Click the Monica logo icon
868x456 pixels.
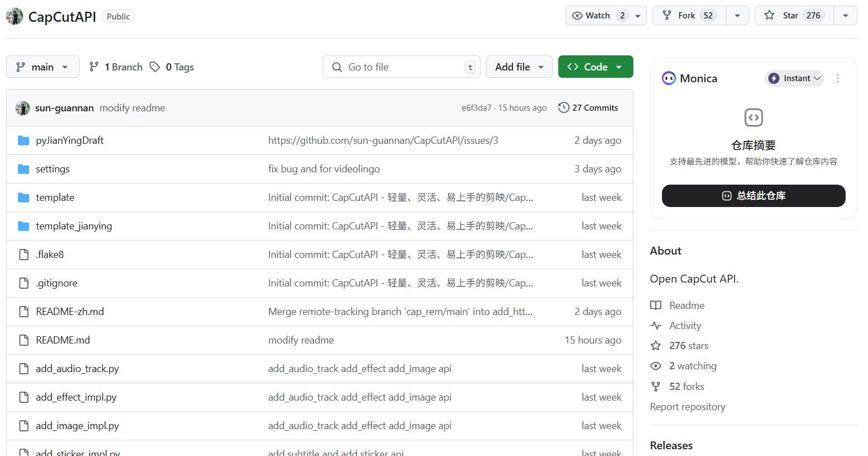[669, 78]
